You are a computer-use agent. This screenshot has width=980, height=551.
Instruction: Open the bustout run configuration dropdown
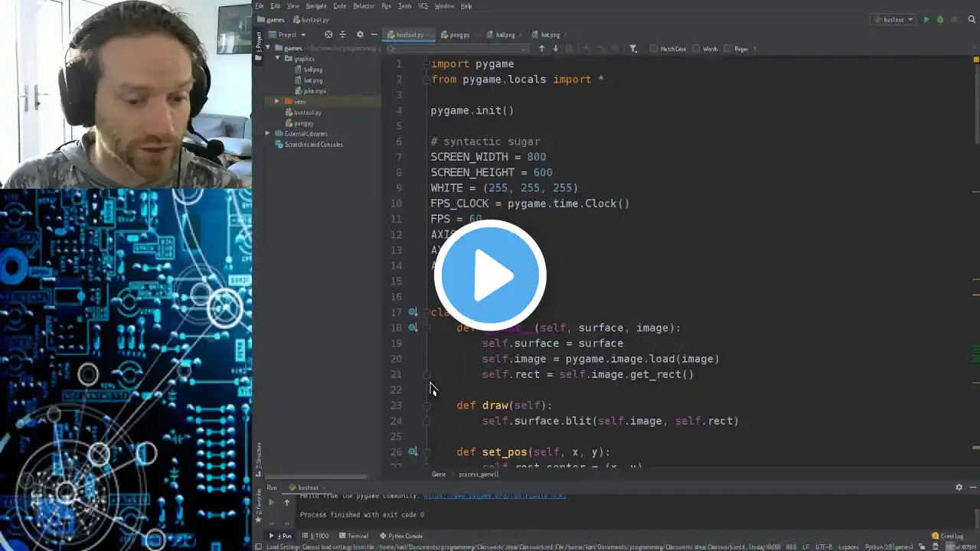click(893, 20)
